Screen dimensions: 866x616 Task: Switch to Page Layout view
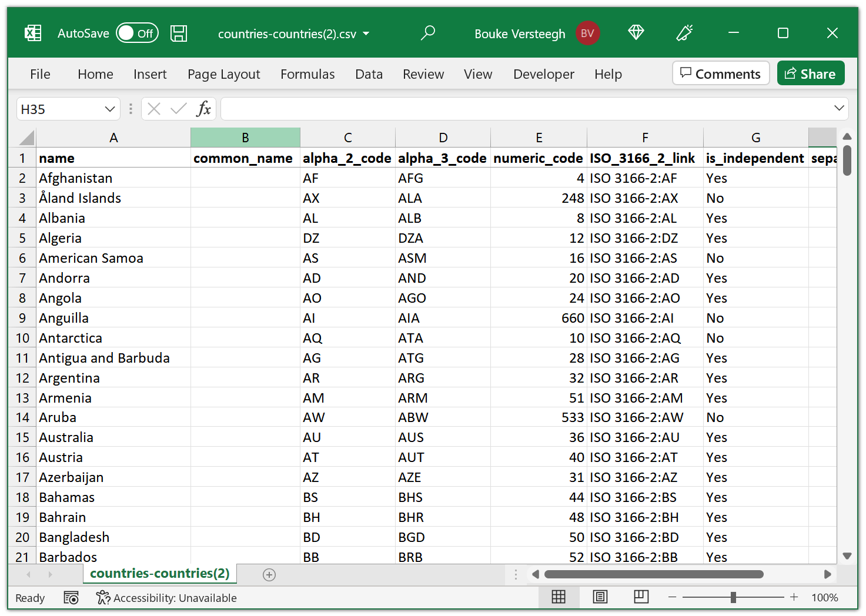600,597
